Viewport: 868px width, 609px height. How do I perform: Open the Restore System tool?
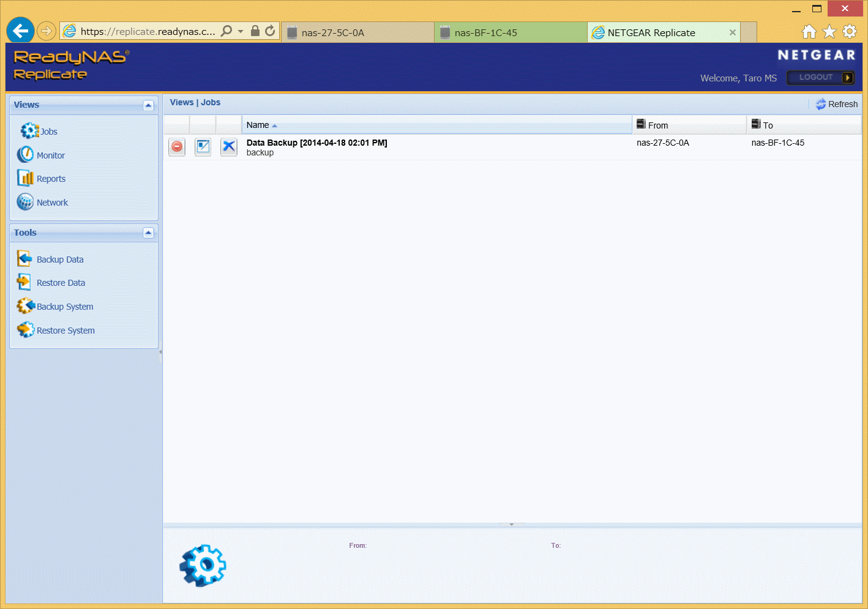click(x=65, y=331)
